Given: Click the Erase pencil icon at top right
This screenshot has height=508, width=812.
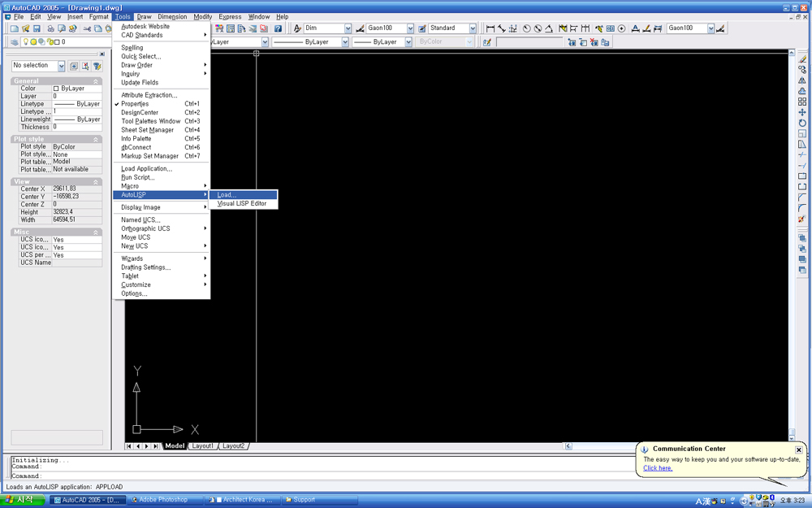Looking at the screenshot, I should click(x=802, y=59).
